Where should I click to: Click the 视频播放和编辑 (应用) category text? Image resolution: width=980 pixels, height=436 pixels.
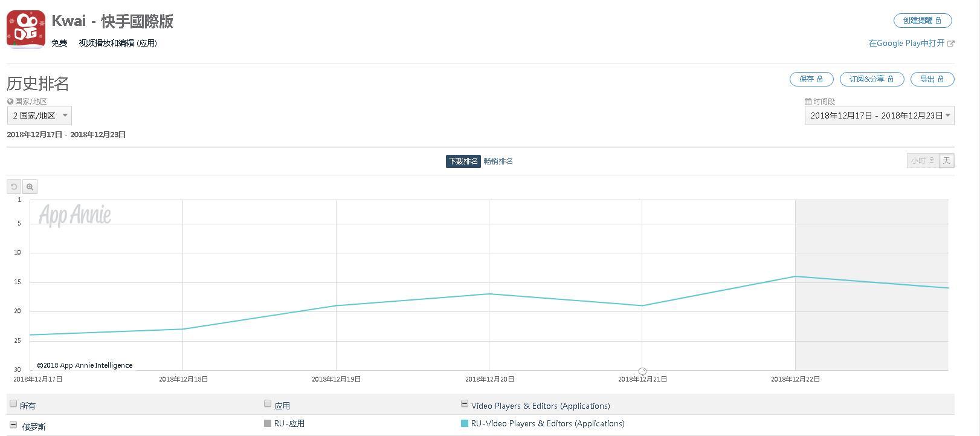[118, 43]
